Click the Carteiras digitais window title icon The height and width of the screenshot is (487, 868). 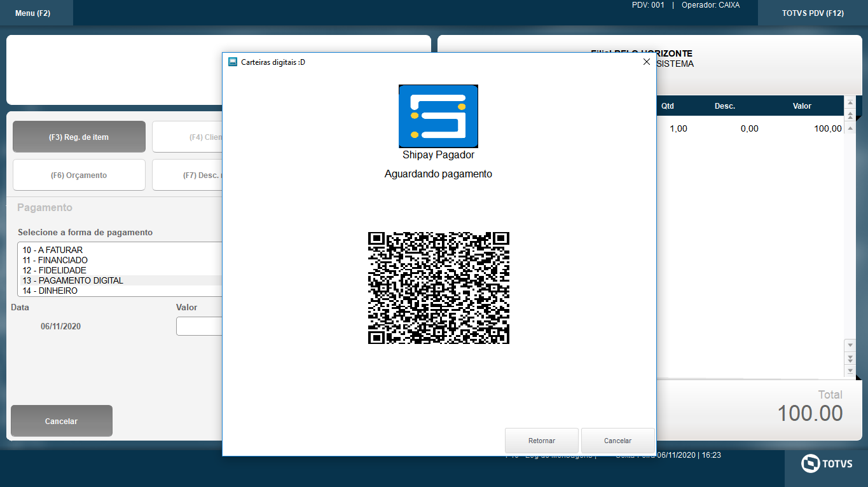[233, 62]
